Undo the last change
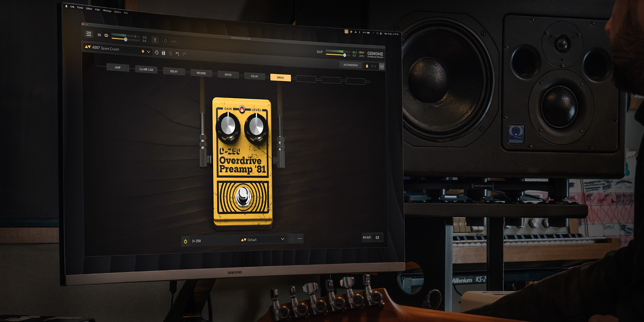This screenshot has height=322, width=644. click(177, 54)
